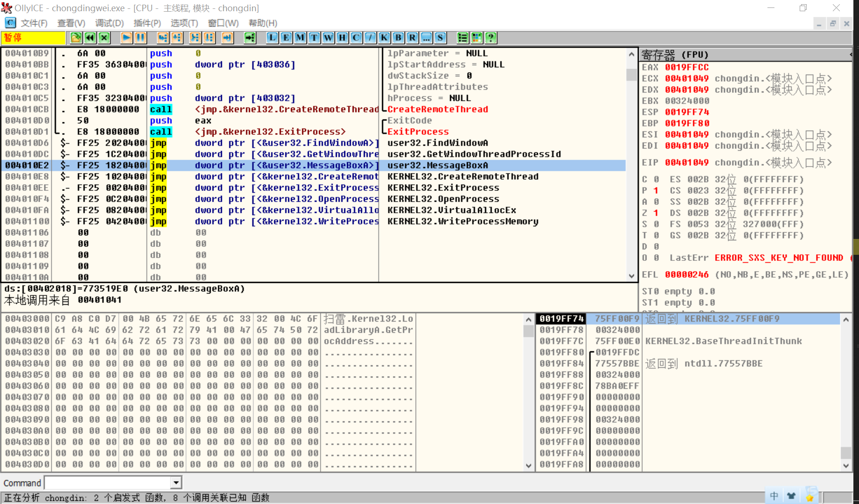Select hex dump row at address 00403010

(209, 330)
